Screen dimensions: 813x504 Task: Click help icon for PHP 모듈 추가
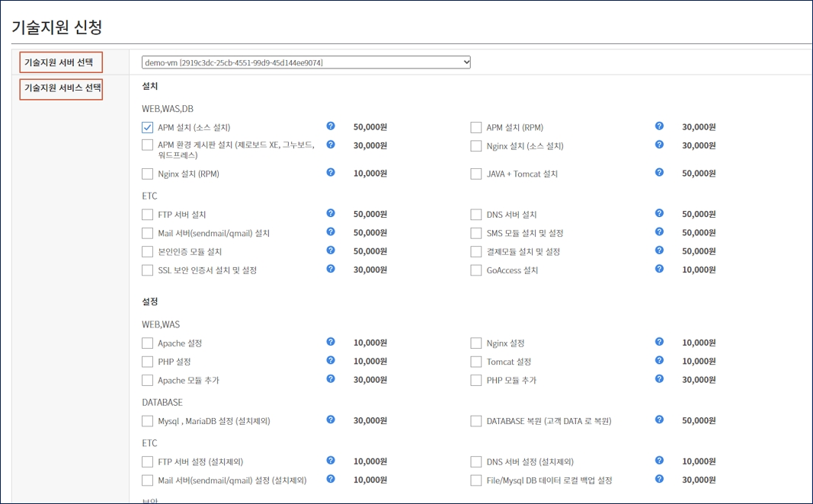click(x=659, y=379)
